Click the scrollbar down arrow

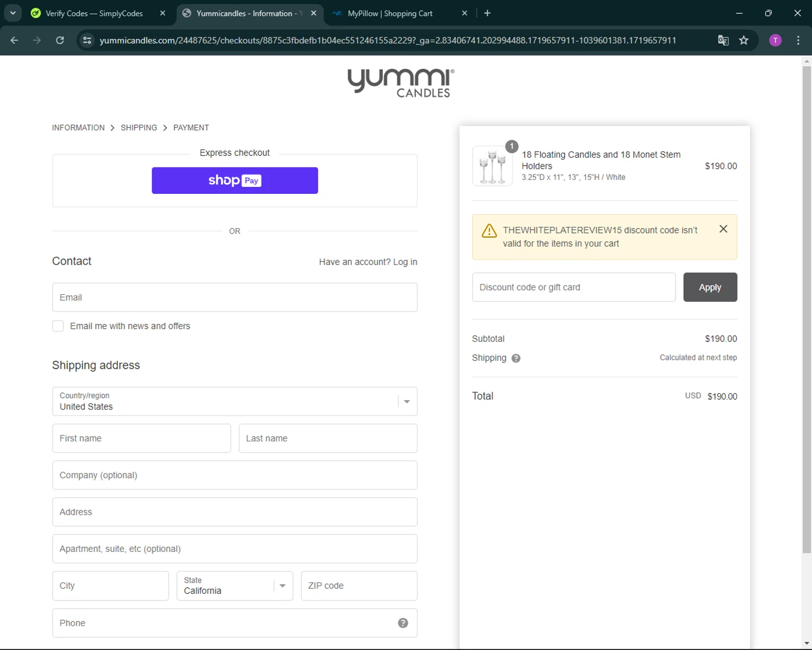coord(807,643)
